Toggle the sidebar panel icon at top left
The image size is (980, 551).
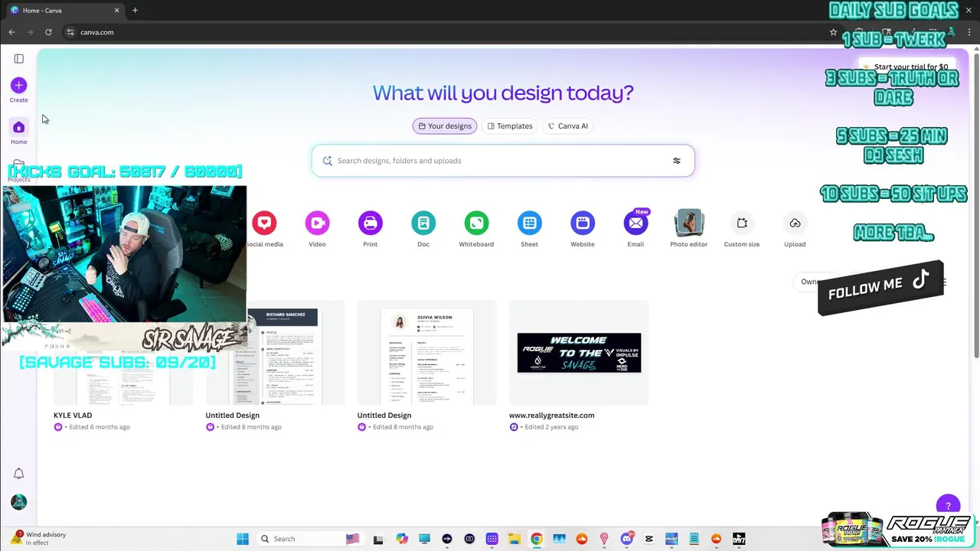[x=18, y=58]
